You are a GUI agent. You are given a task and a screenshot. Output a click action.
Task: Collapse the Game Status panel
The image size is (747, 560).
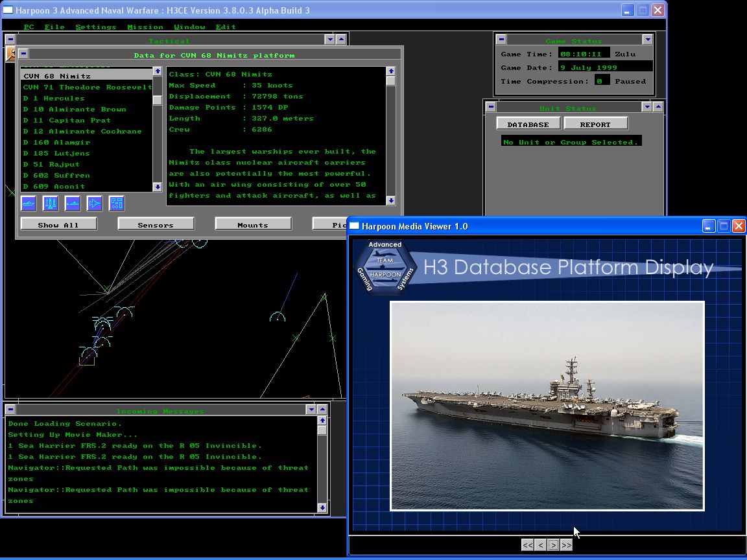647,40
